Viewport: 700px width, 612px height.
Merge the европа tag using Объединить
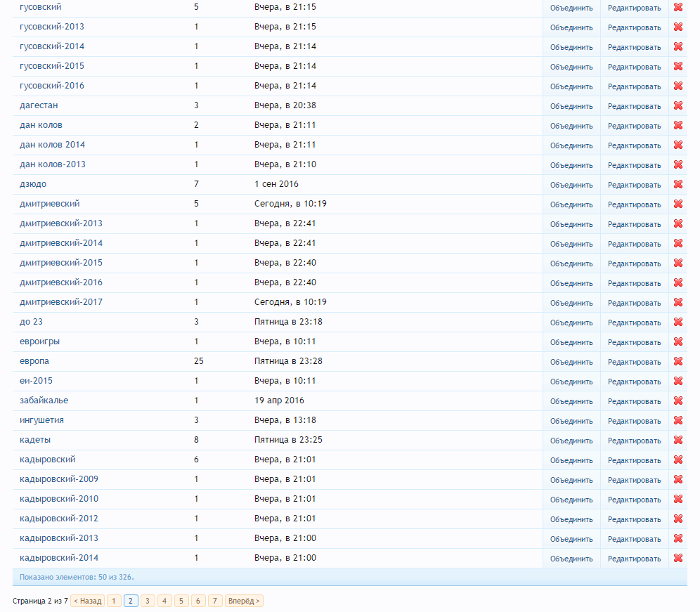[571, 362]
